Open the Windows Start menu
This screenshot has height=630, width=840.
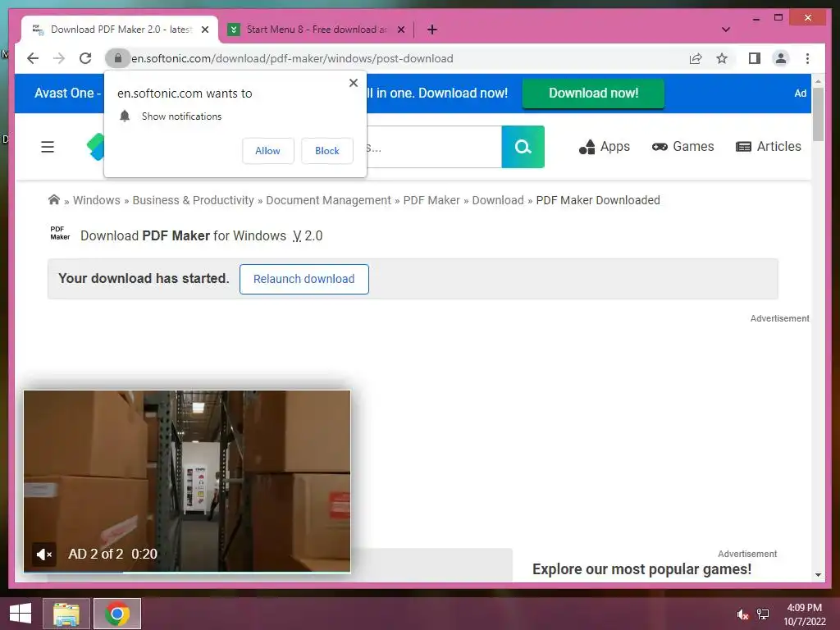coord(21,614)
